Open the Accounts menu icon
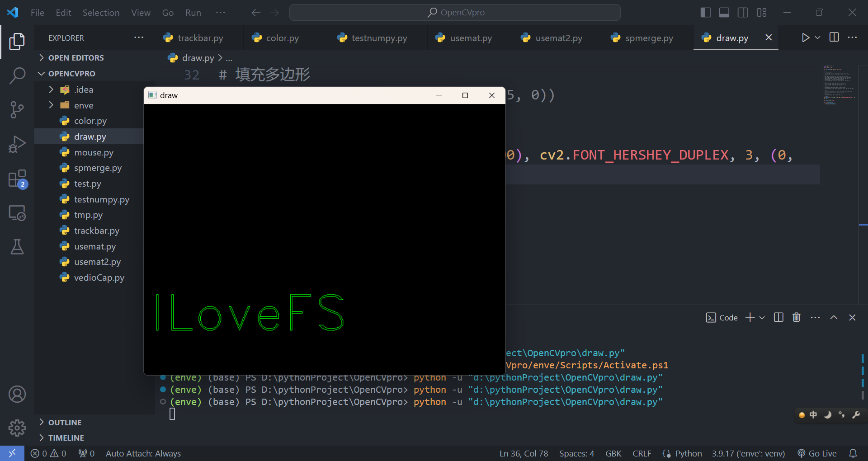The height and width of the screenshot is (461, 868). (x=17, y=394)
